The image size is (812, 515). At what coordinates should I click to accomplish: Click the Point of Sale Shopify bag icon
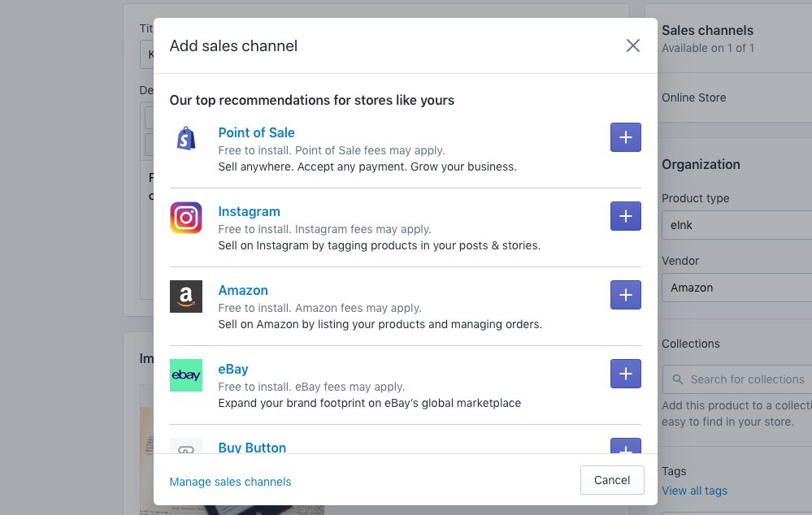186,139
